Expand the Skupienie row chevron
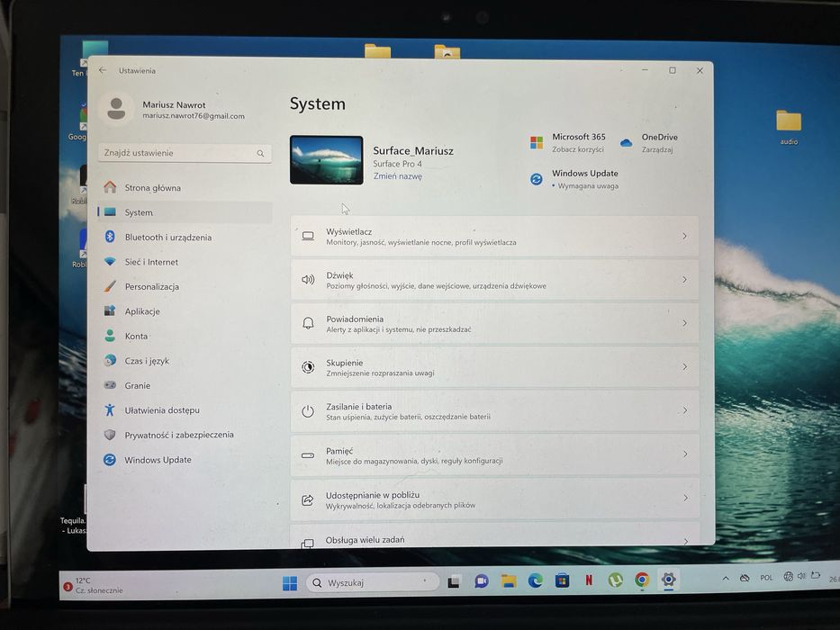This screenshot has height=630, width=840. (x=684, y=367)
